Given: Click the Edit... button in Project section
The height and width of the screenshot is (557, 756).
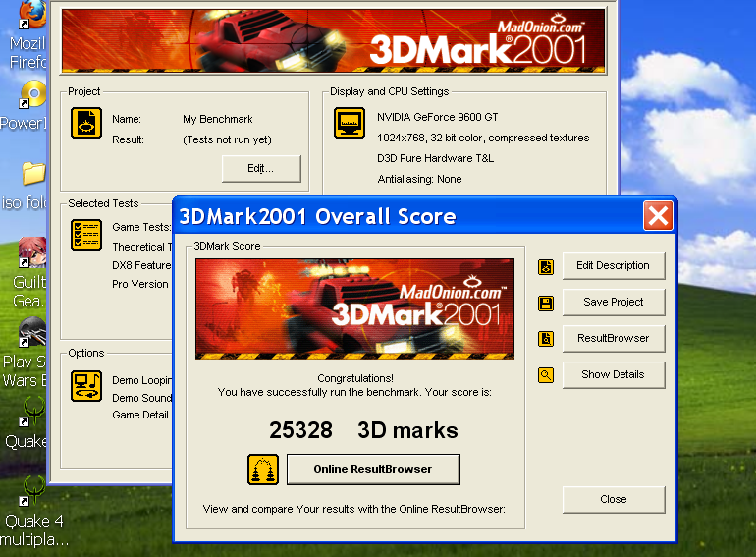Looking at the screenshot, I should 261,169.
